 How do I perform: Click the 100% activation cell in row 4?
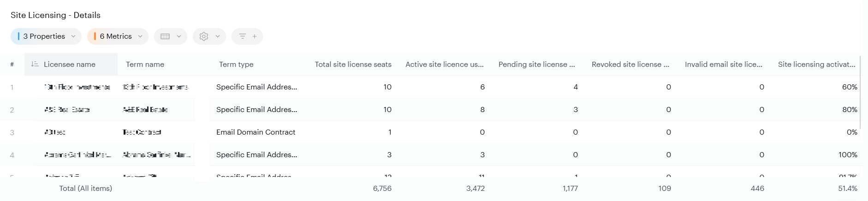(847, 155)
